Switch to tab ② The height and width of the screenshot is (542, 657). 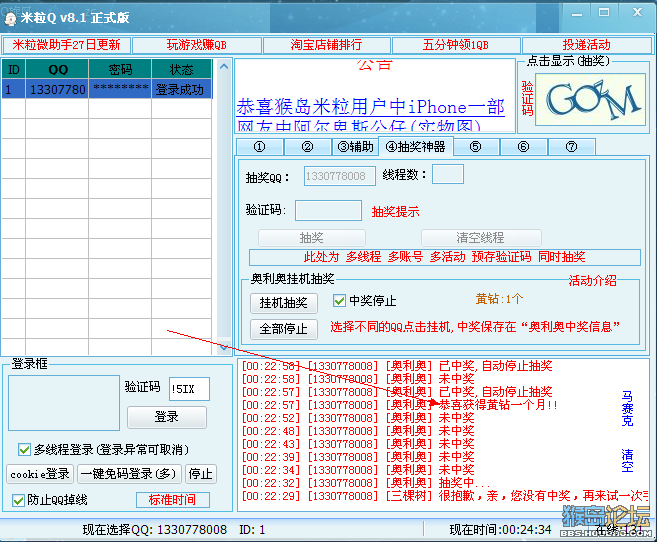(308, 147)
